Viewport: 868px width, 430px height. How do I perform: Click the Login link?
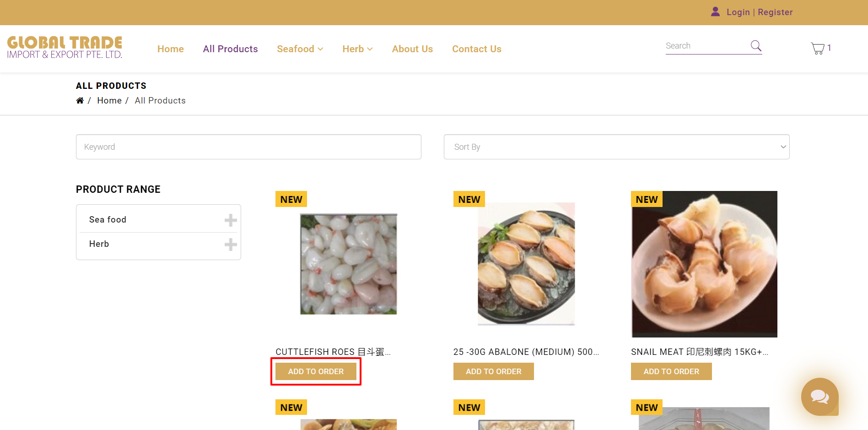tap(738, 12)
